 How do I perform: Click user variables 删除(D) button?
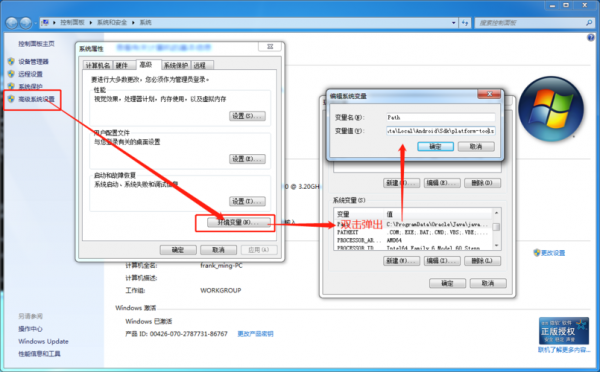[x=482, y=183]
